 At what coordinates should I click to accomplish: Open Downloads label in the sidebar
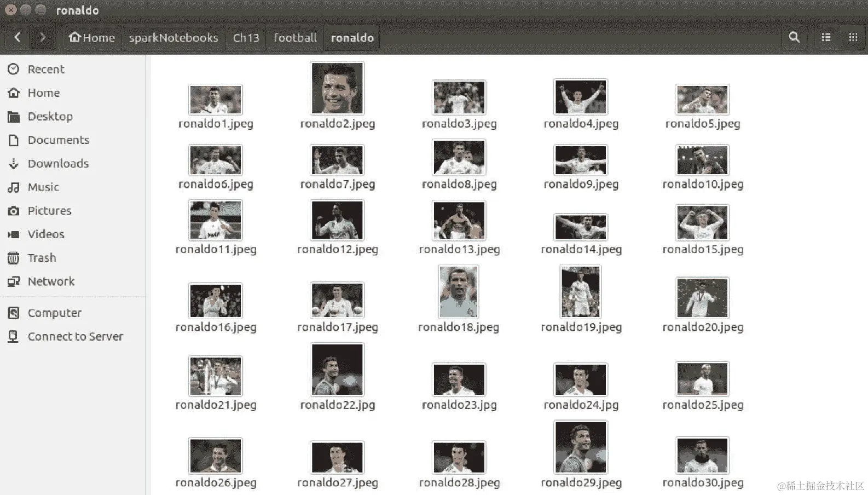pyautogui.click(x=58, y=163)
